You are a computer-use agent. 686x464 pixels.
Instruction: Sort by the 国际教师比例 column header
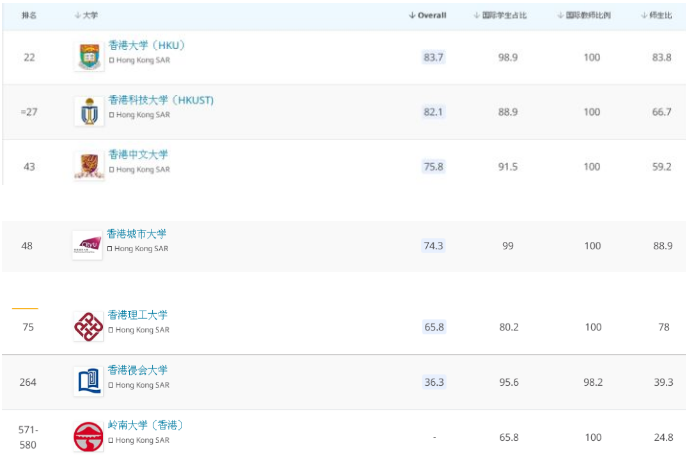[x=591, y=15]
